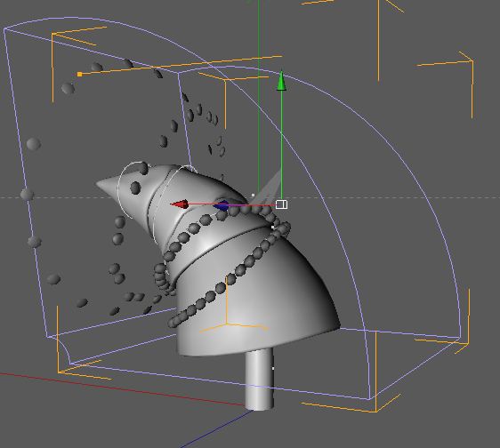
Task: Select the white square handle at gizmo origin
Action: click(281, 204)
